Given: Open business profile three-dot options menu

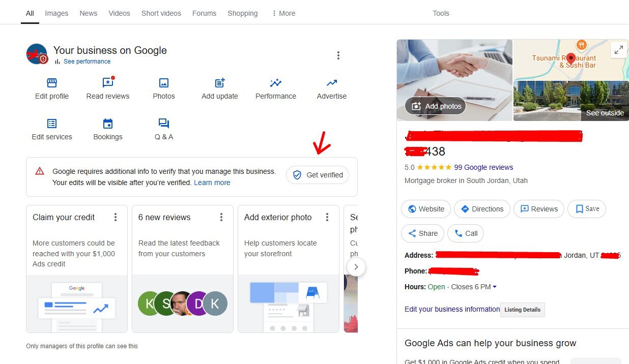Looking at the screenshot, I should pyautogui.click(x=338, y=55).
